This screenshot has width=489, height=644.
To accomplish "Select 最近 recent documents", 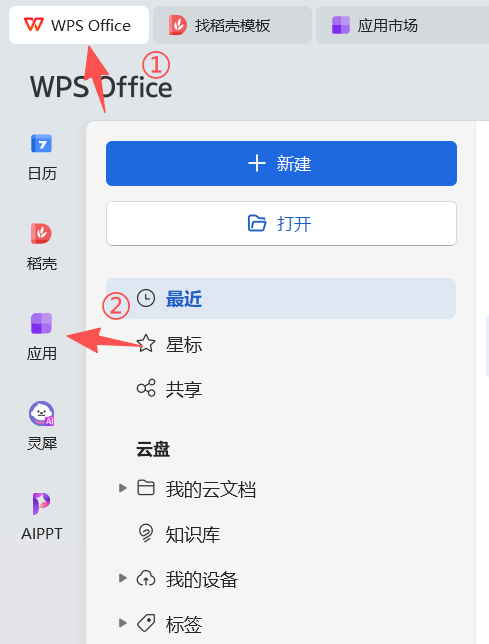I will pyautogui.click(x=281, y=299).
